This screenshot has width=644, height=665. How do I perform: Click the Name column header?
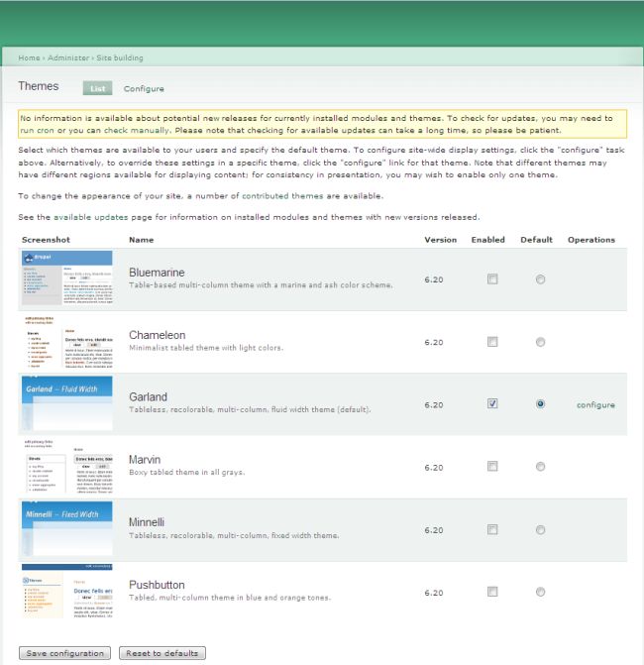tap(141, 240)
